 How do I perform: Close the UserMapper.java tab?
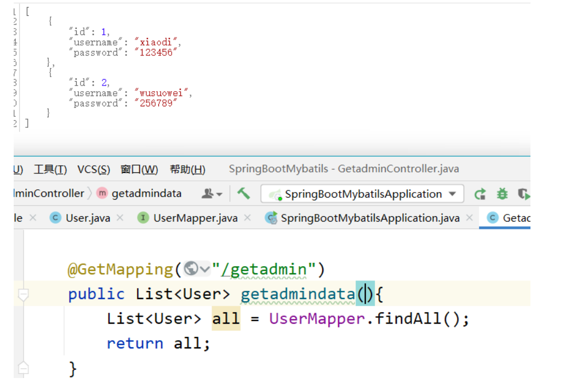click(248, 218)
